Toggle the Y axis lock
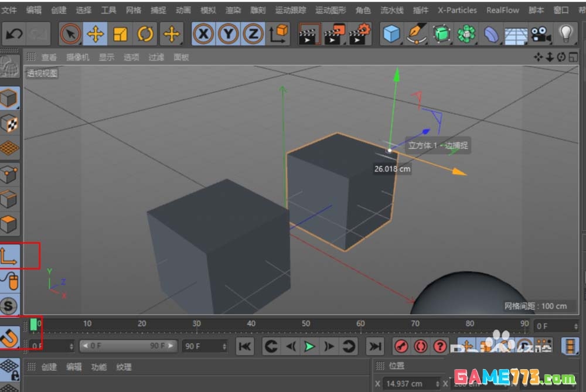Viewport: 586px width, 392px height. coord(228,34)
